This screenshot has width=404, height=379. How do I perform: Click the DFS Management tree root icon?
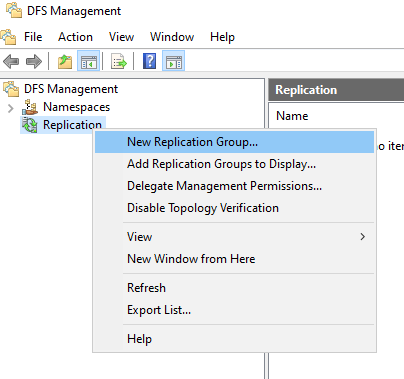11,89
